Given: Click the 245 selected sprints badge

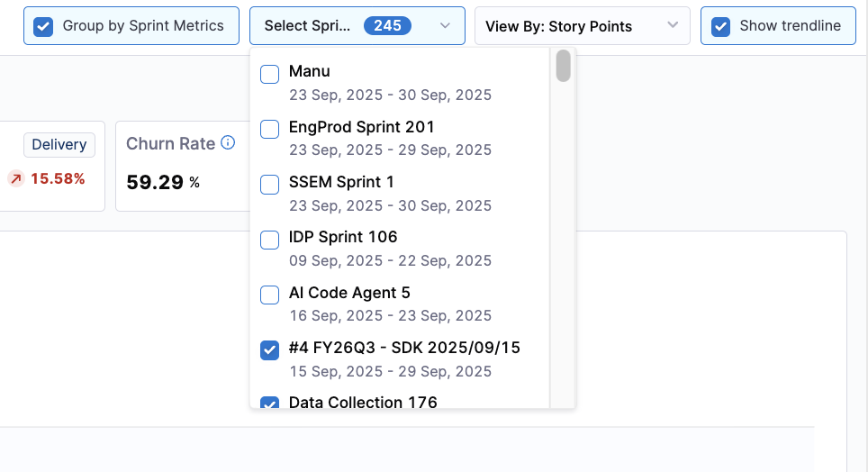Looking at the screenshot, I should (387, 26).
